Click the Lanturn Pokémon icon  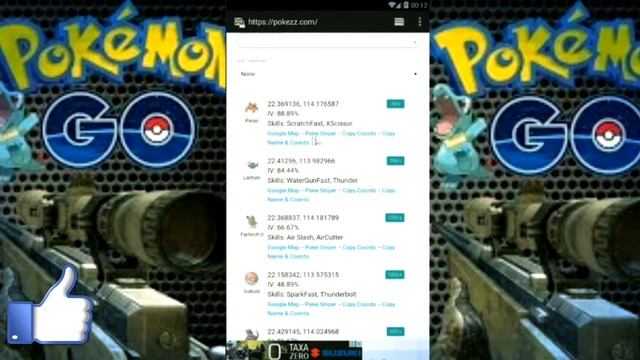[252, 165]
